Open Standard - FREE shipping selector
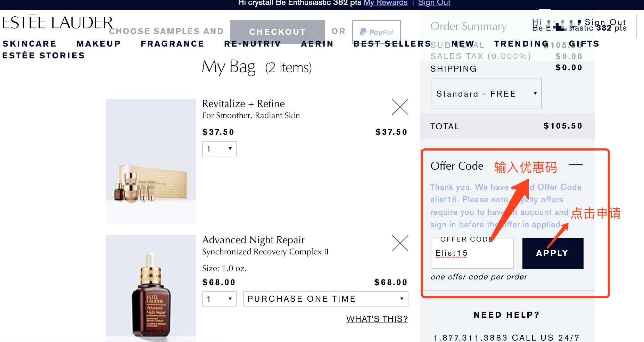 (486, 93)
